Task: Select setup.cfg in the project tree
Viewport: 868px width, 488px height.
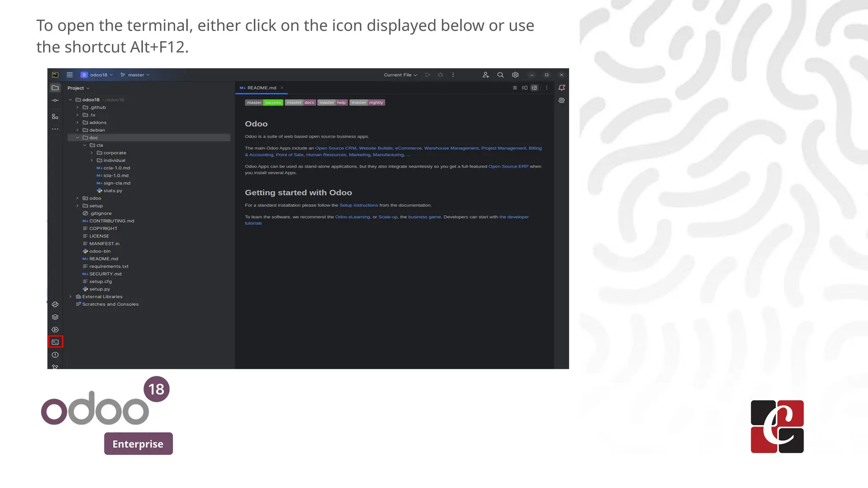Action: [97, 281]
